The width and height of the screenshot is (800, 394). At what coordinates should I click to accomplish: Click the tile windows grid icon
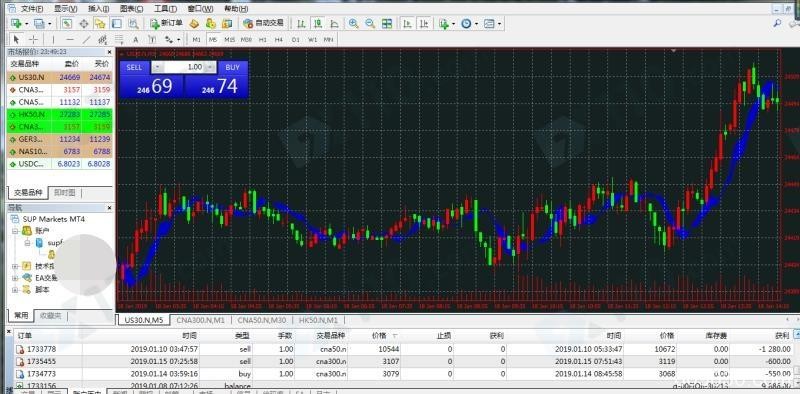point(387,23)
